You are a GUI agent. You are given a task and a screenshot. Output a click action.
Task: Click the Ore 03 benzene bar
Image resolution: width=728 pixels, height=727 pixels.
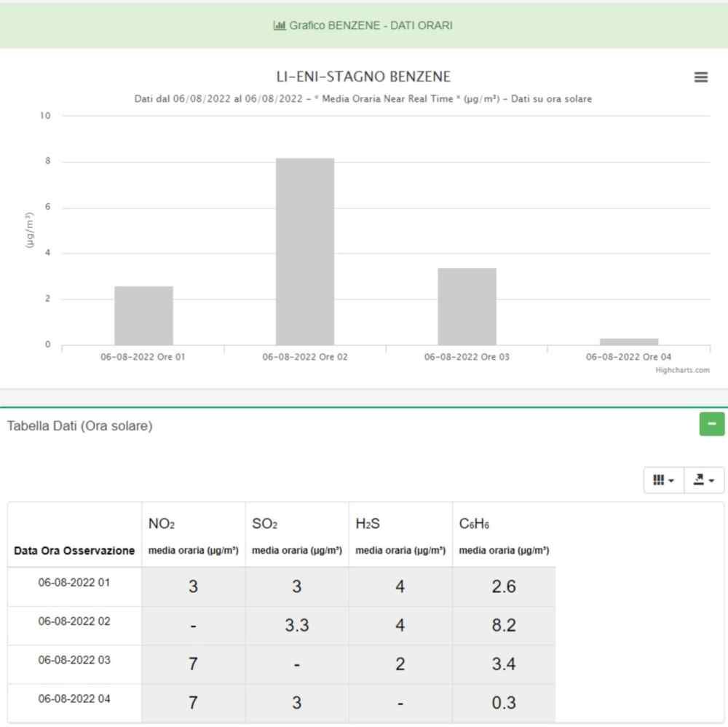[467, 306]
